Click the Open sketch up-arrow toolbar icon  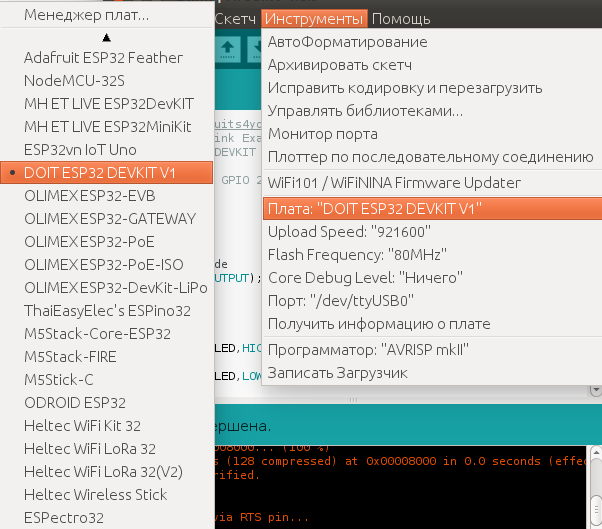228,48
